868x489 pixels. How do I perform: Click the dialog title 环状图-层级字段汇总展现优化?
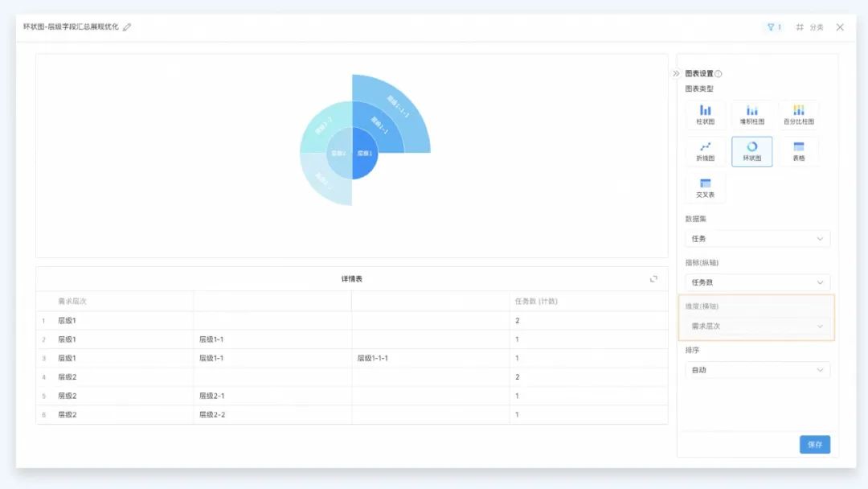tap(71, 27)
